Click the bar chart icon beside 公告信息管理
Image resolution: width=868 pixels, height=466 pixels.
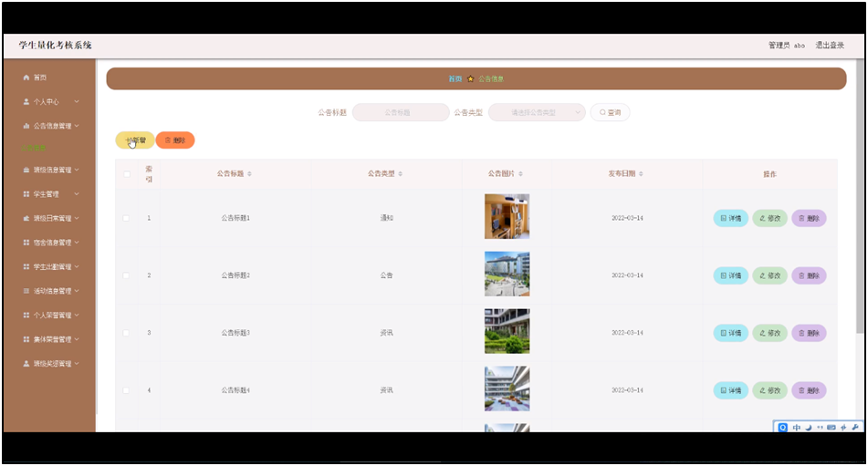[x=26, y=126]
